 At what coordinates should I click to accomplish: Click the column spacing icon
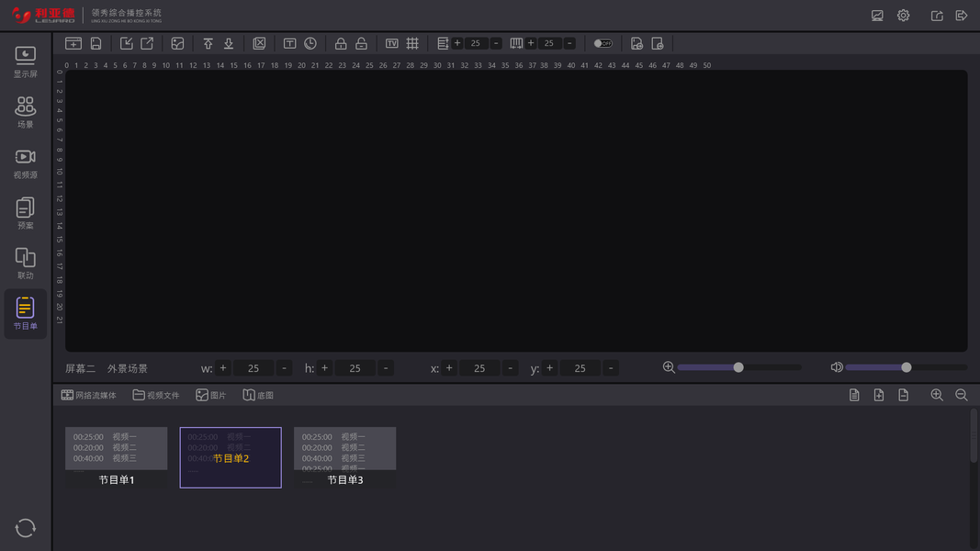click(x=516, y=43)
